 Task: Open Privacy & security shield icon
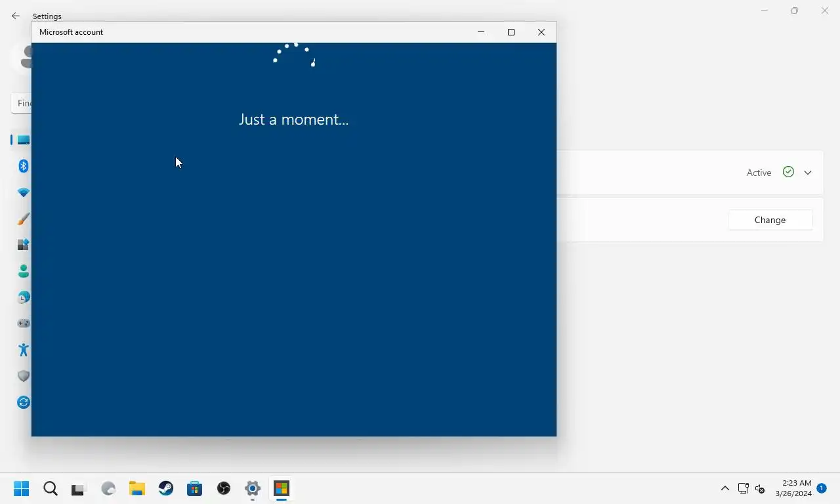pyautogui.click(x=24, y=376)
